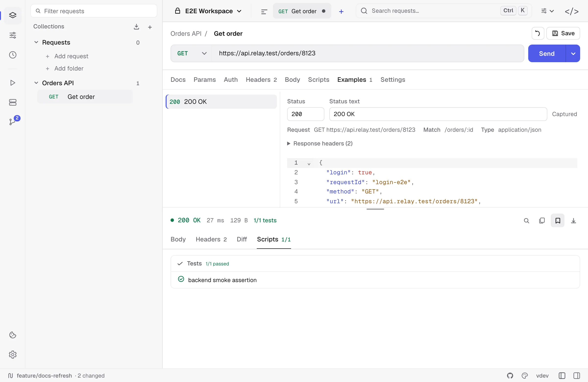Viewport: 588px width, 382px height.
Task: Switch to the Scripts request tab
Action: click(x=318, y=80)
